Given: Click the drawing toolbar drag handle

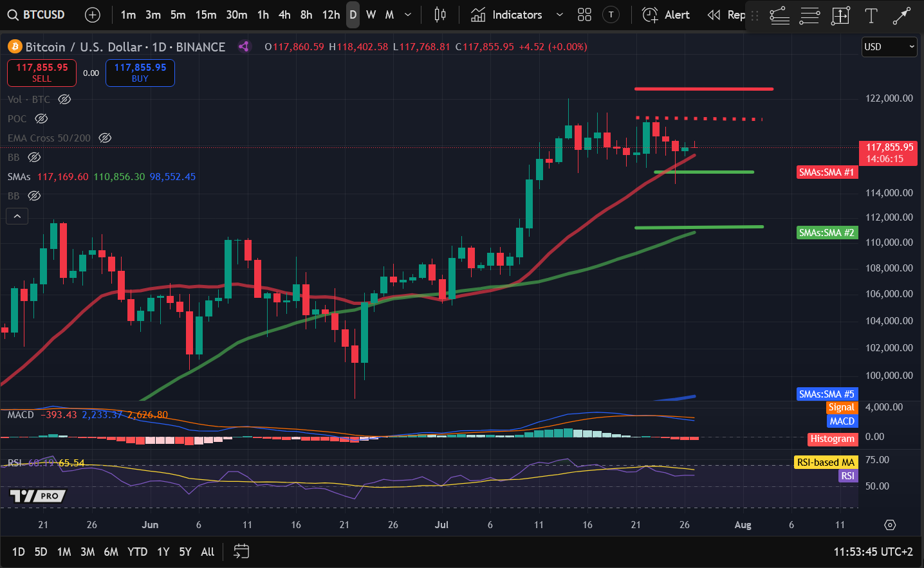Looking at the screenshot, I should click(755, 15).
